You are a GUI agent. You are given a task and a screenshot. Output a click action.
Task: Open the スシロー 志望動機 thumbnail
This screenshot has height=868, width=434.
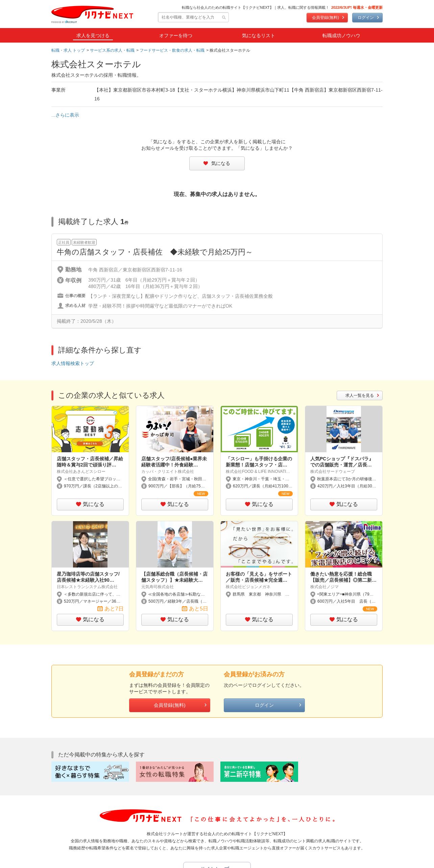90,429
